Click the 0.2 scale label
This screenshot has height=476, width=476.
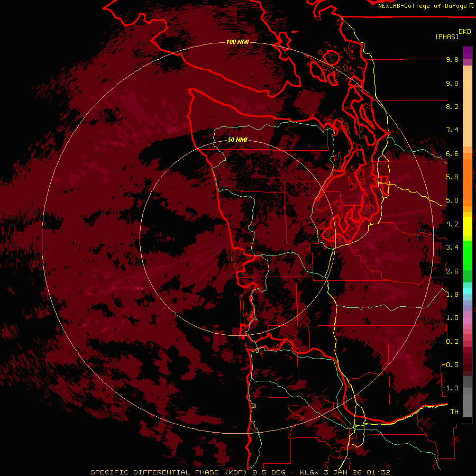tap(452, 342)
